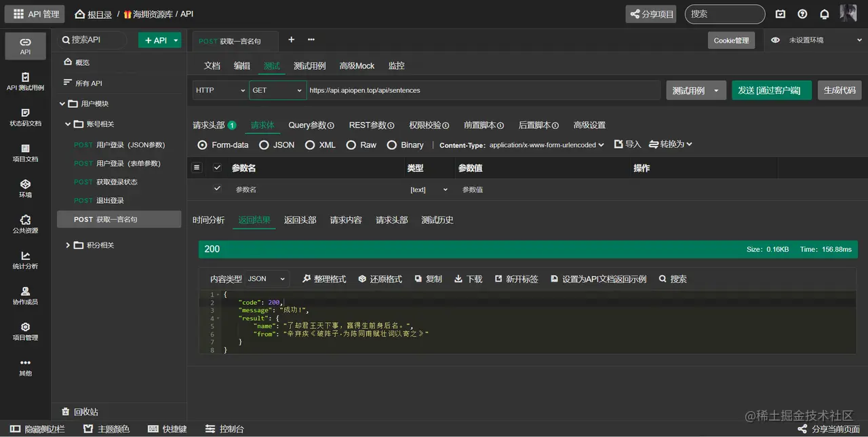Toggle the header select-all checkbox
The width and height of the screenshot is (868, 437).
pos(217,168)
